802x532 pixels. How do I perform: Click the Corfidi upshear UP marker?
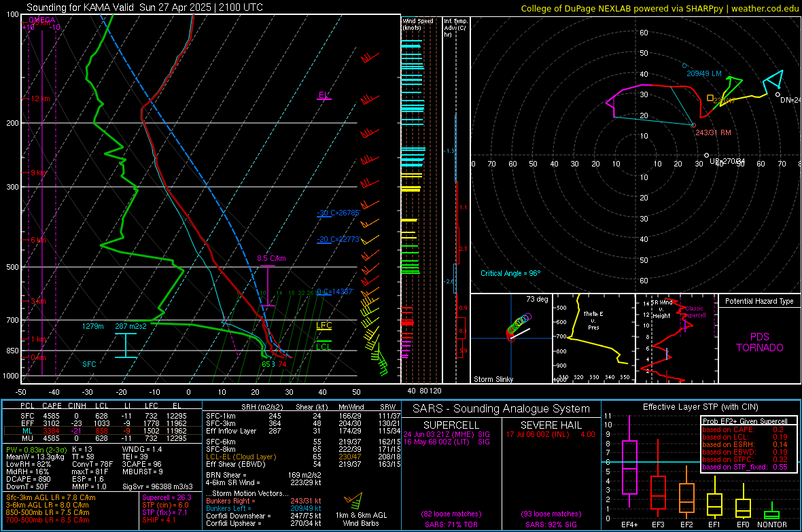pos(706,155)
